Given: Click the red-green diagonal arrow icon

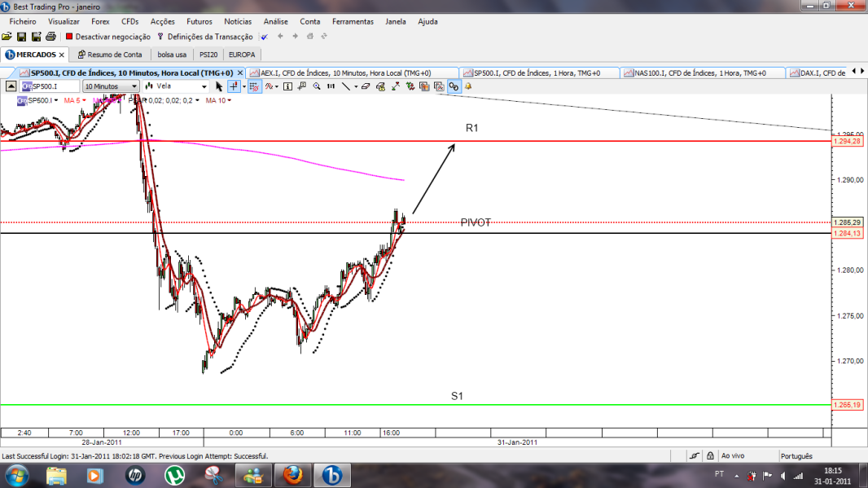Looking at the screenshot, I should 396,86.
